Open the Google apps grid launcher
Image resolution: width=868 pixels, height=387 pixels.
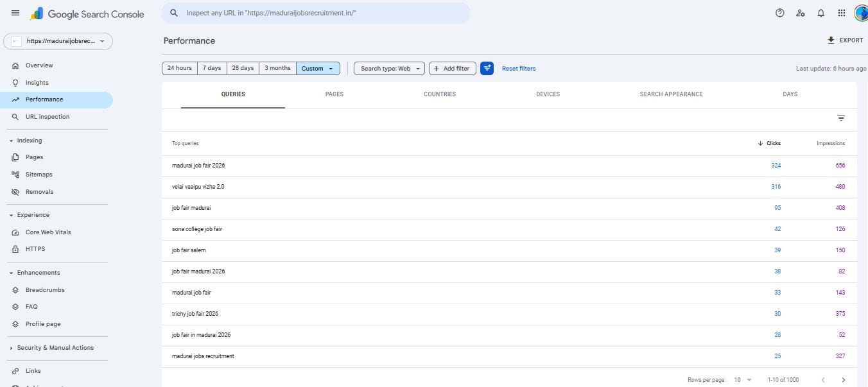click(x=841, y=13)
